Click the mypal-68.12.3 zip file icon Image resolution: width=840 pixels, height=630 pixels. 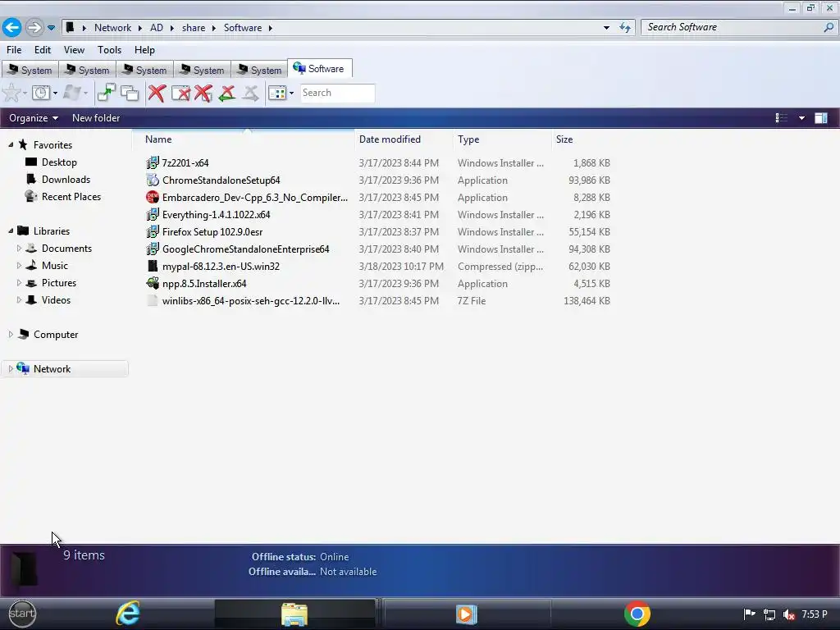click(x=153, y=267)
